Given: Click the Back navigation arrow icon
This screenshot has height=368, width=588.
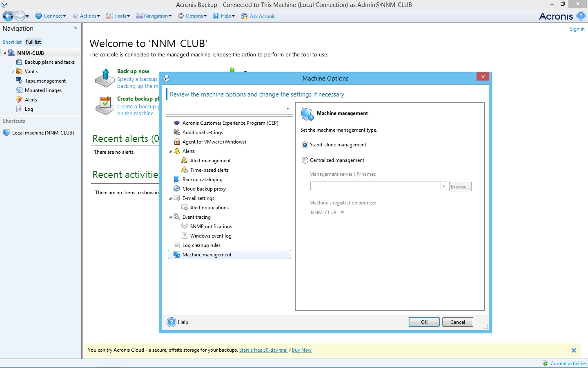Looking at the screenshot, I should coord(8,16).
